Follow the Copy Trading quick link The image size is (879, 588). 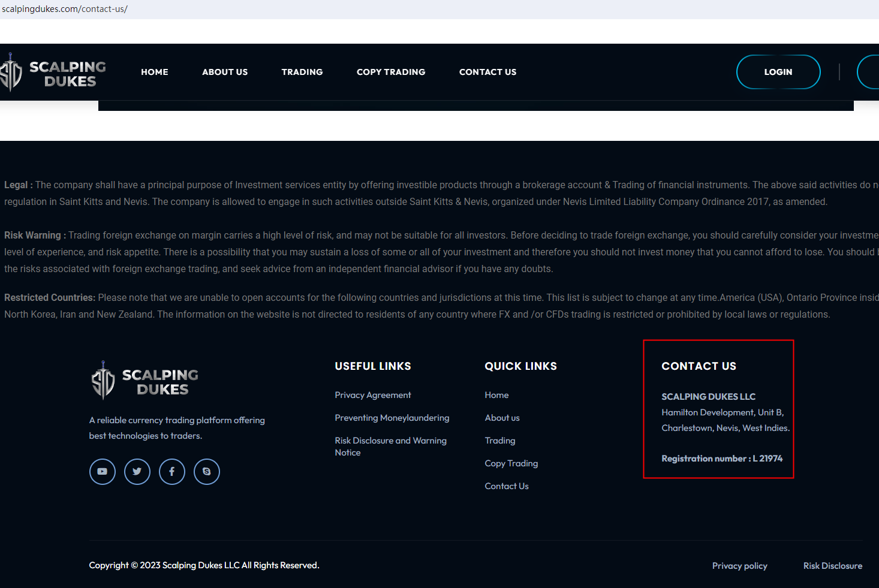pyautogui.click(x=511, y=463)
